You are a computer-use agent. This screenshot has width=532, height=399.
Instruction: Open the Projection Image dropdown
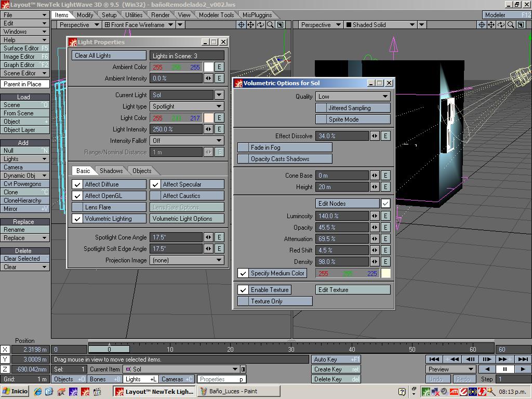[x=187, y=261]
